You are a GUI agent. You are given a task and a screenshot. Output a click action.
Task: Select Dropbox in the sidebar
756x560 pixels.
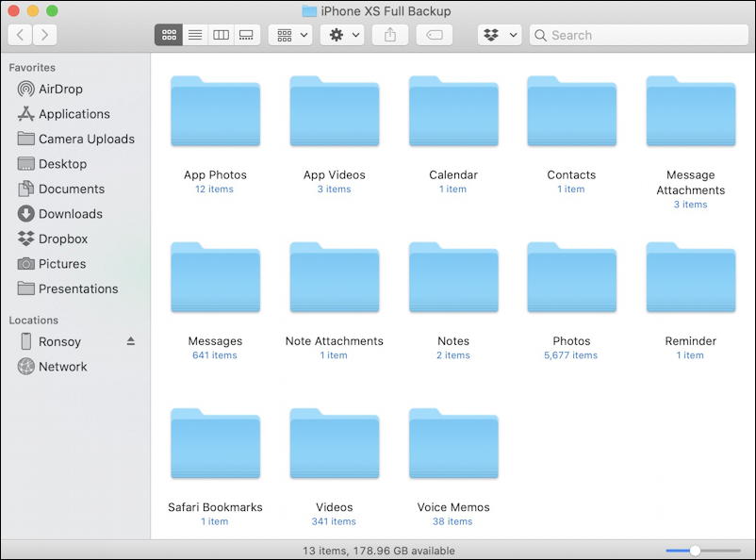[53, 239]
